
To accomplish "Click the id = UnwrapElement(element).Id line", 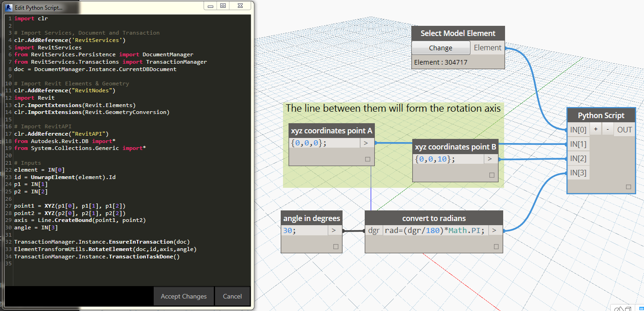I will (x=65, y=177).
